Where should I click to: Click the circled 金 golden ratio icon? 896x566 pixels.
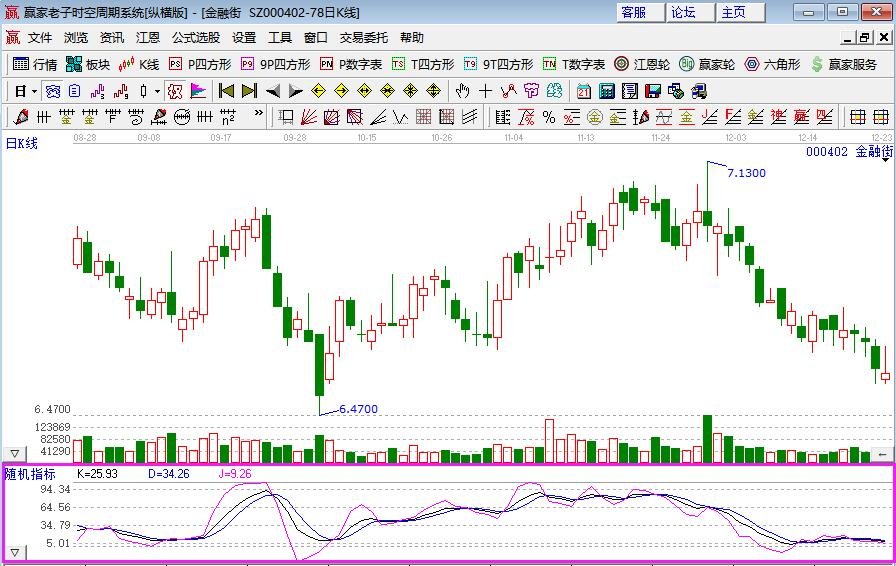tap(595, 117)
